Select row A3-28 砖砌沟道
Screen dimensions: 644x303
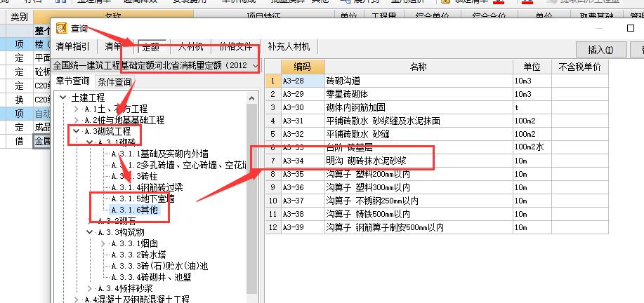pos(437,81)
